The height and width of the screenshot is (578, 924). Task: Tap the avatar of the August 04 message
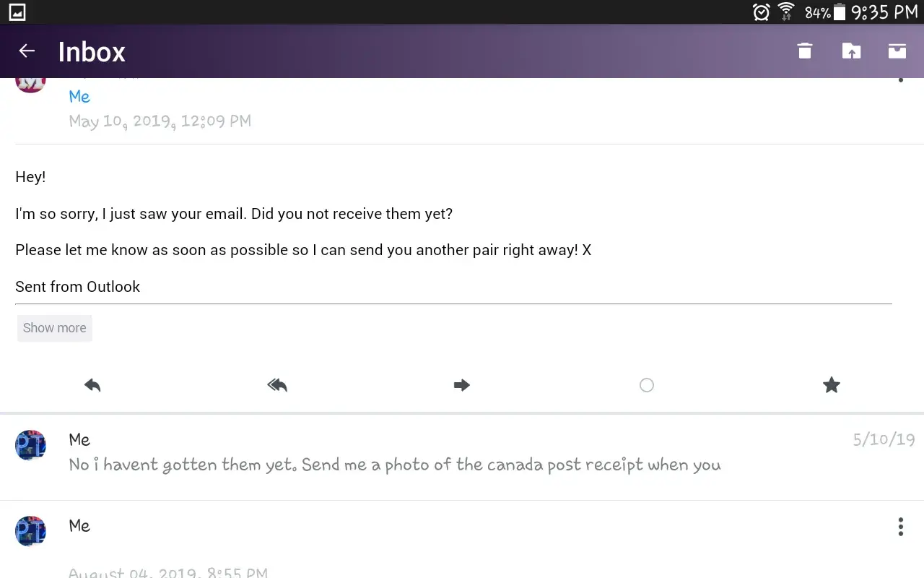(30, 531)
